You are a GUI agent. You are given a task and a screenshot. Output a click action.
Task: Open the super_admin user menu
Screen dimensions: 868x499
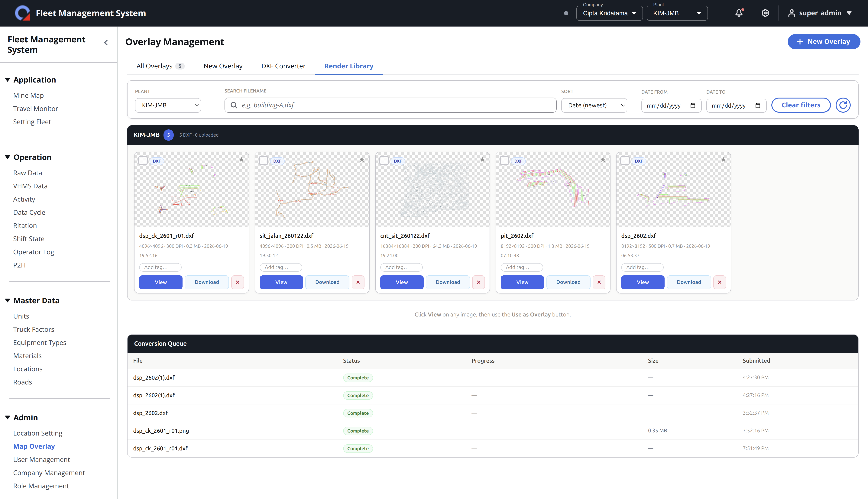[x=820, y=13]
